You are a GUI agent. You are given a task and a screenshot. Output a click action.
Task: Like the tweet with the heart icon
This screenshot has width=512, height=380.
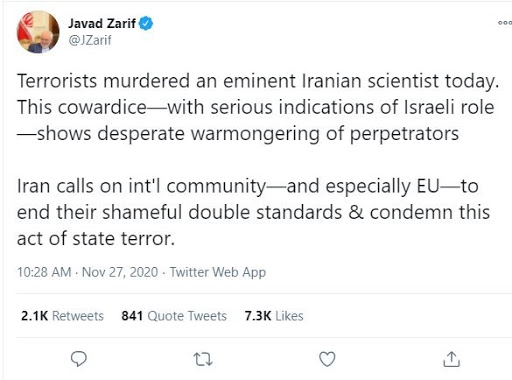327,359
